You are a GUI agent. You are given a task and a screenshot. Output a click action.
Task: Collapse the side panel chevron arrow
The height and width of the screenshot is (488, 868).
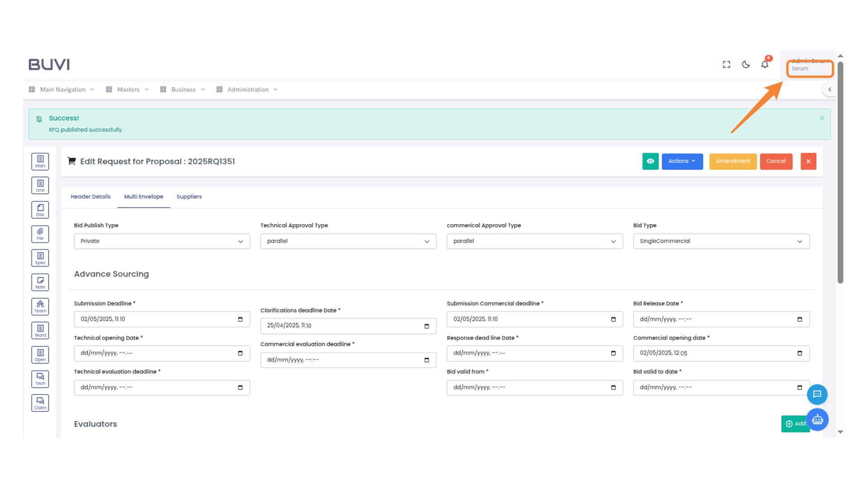830,89
